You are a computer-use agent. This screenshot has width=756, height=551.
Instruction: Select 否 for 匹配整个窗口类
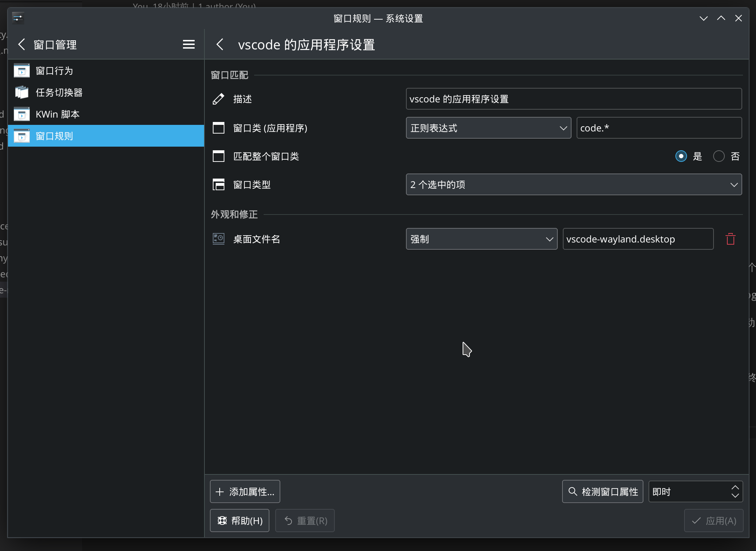click(718, 156)
